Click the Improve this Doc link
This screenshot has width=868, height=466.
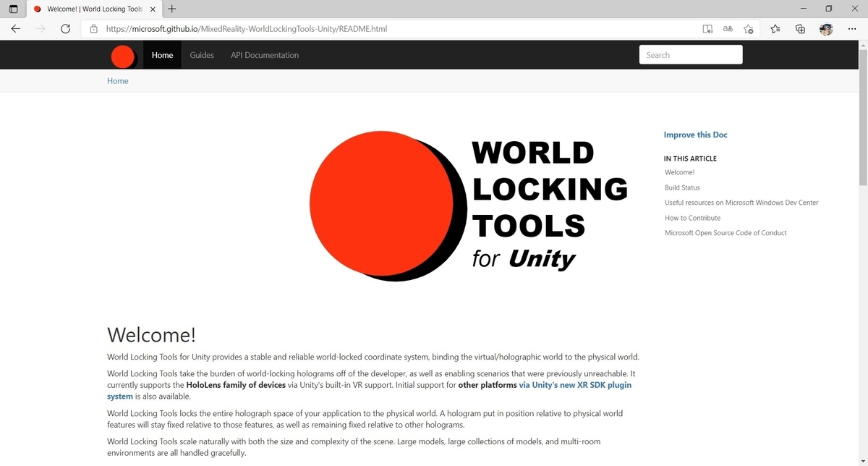coord(695,135)
